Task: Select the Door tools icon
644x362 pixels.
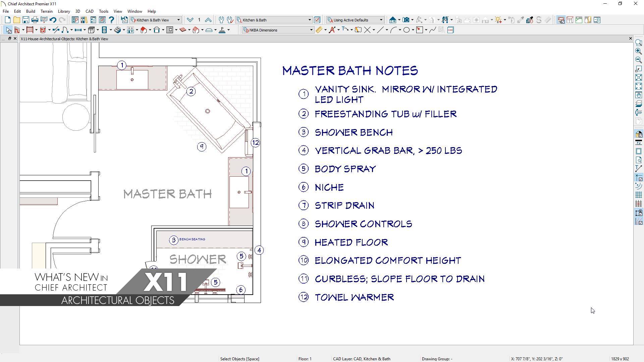Action: (x=65, y=30)
